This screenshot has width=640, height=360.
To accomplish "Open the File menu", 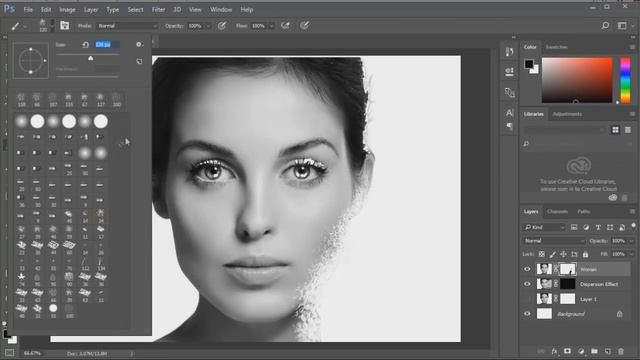I will [x=28, y=9].
